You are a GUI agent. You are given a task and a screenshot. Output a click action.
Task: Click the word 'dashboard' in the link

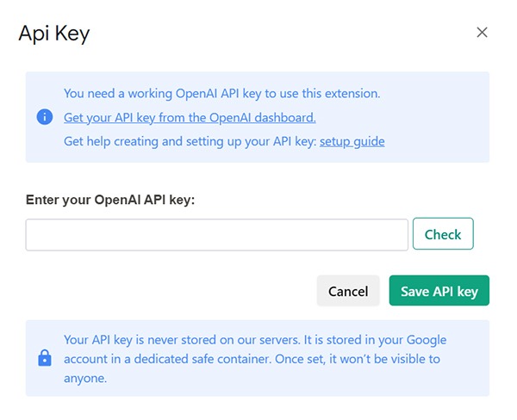click(285, 118)
